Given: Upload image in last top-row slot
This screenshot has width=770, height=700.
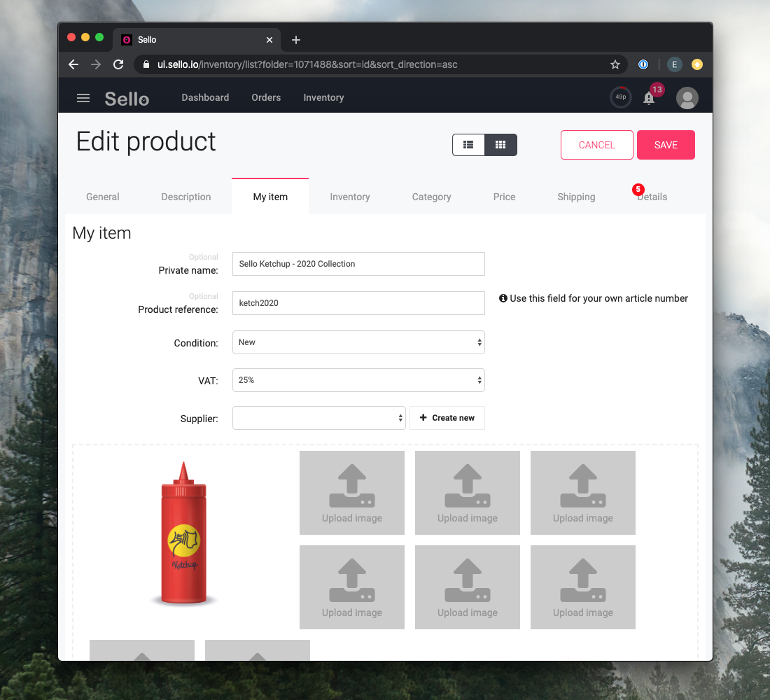Looking at the screenshot, I should [583, 493].
